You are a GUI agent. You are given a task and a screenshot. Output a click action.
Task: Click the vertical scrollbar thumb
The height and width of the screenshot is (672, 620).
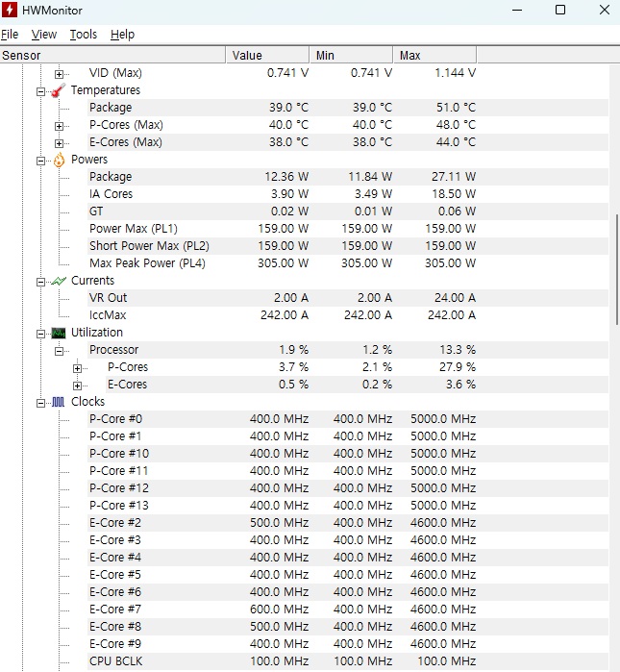616,270
